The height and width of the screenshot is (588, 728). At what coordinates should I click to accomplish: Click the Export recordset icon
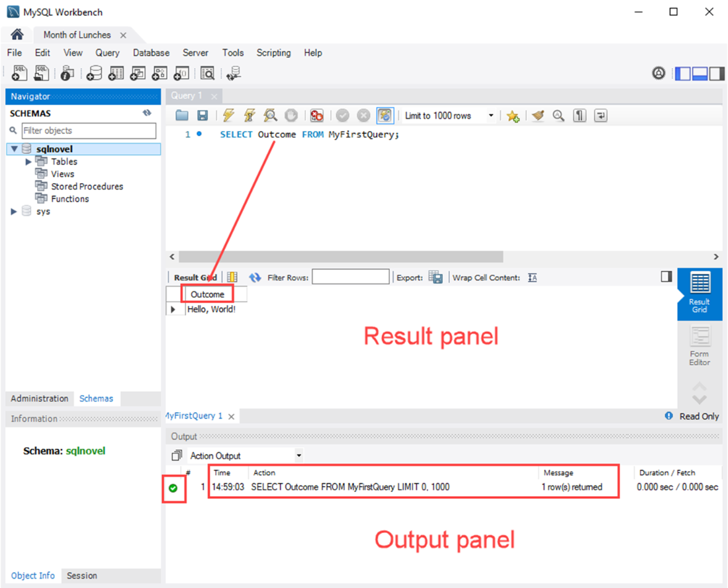[435, 277]
